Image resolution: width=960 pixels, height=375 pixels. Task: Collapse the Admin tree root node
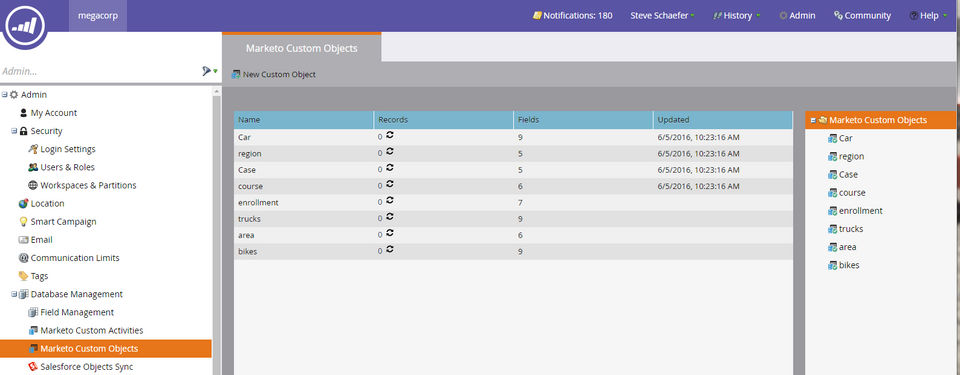[4, 95]
